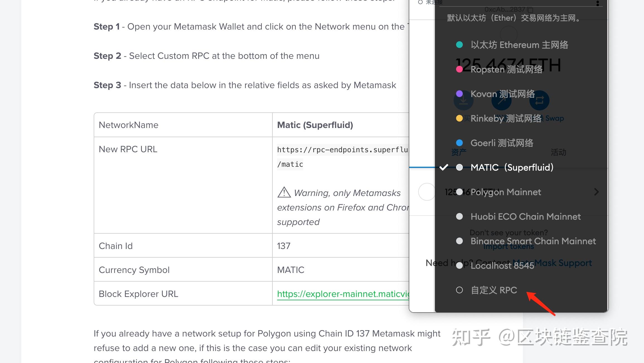
Task: Click the teal dot beside Ethereum 主网络
Action: pos(459,45)
